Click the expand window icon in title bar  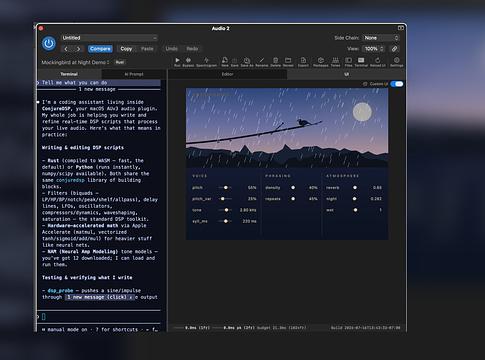[401, 28]
